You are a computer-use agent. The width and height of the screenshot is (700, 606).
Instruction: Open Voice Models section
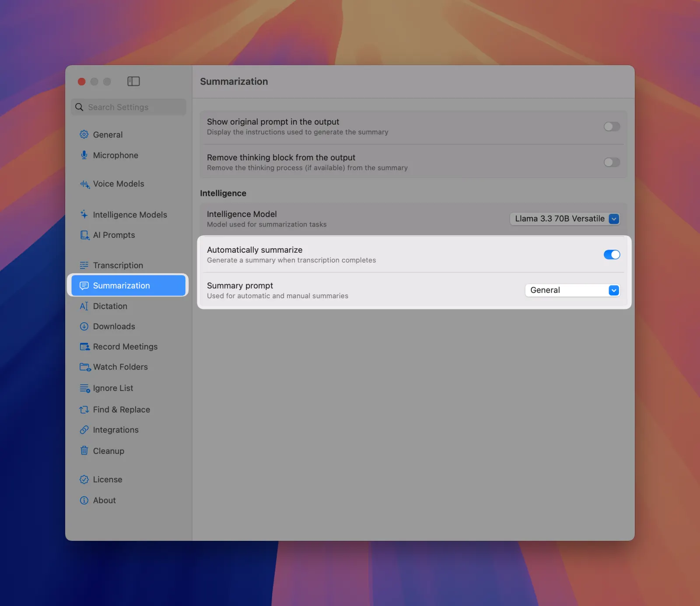129,184
